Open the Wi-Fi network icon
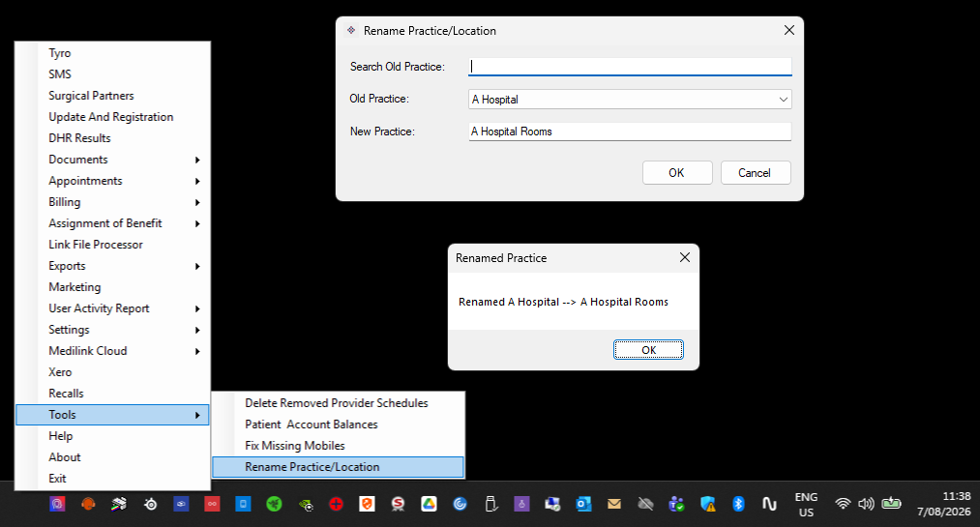 [x=843, y=503]
